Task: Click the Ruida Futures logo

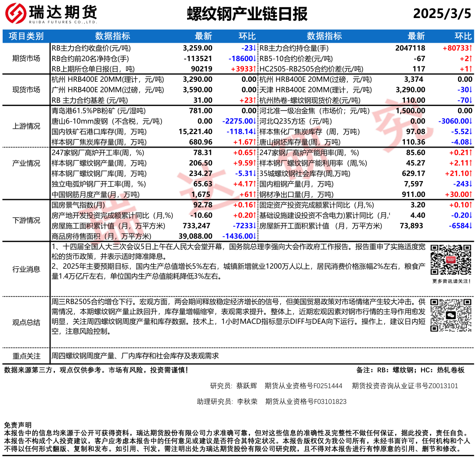Action: pos(51,15)
